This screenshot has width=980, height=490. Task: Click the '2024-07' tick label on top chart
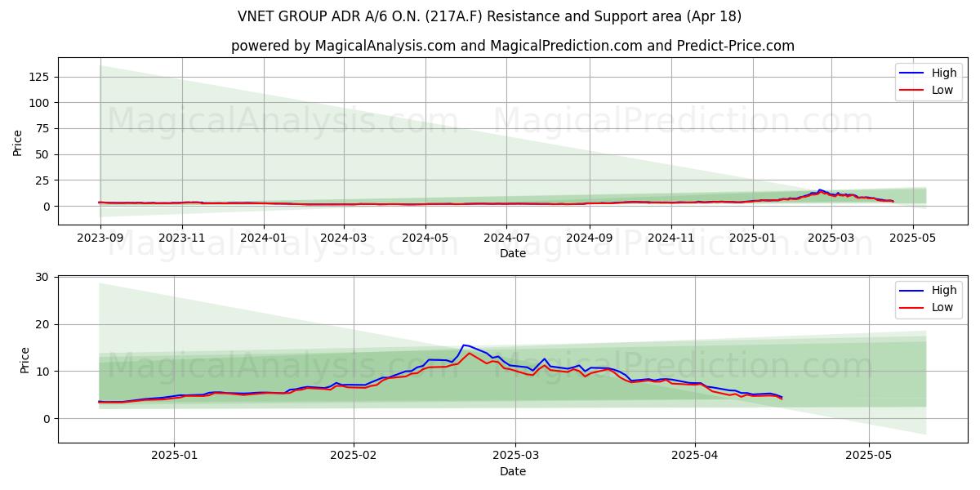pos(506,238)
